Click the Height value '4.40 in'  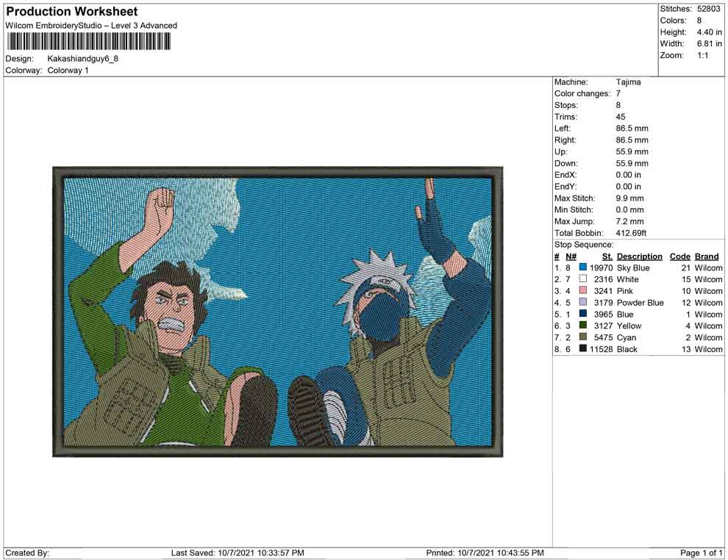click(709, 32)
